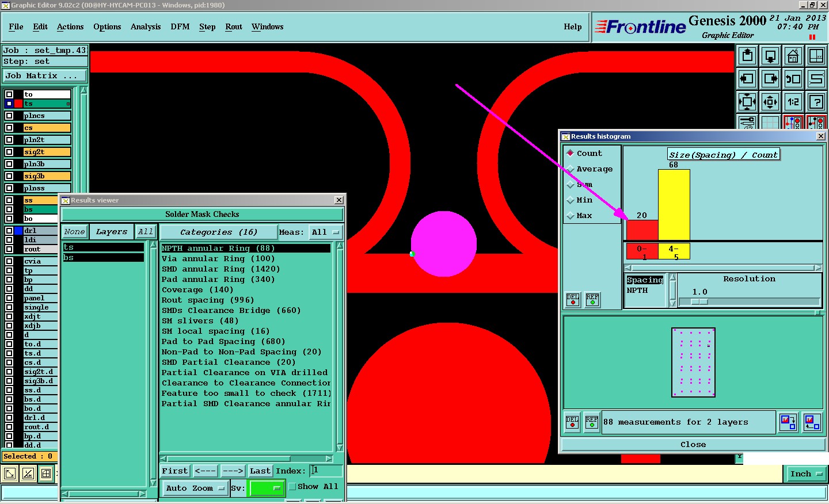
Task: Open the Actions menu
Action: click(70, 26)
